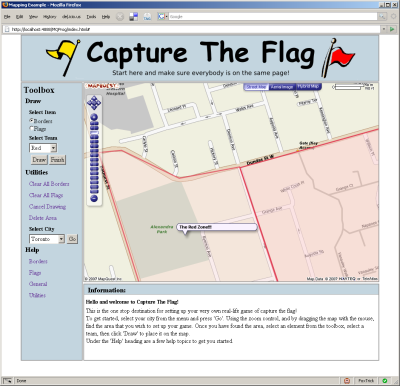Open the View menu
The image size is (400, 386).
(x=33, y=17)
